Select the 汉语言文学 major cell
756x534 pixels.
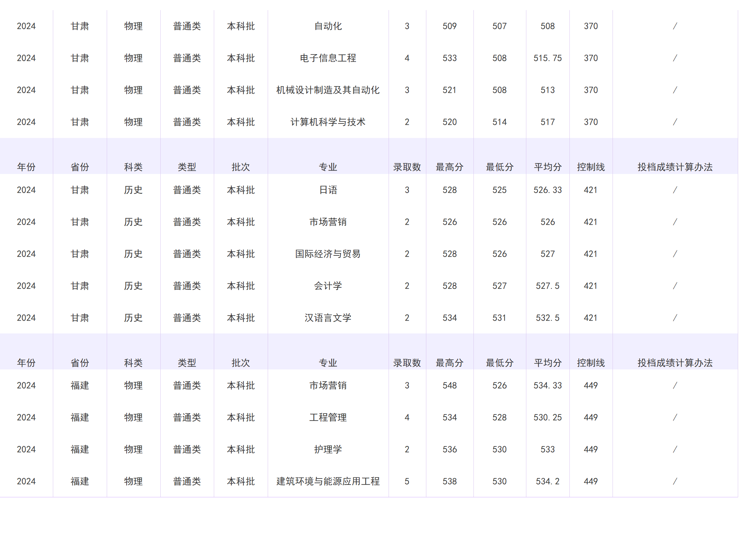[x=328, y=318]
